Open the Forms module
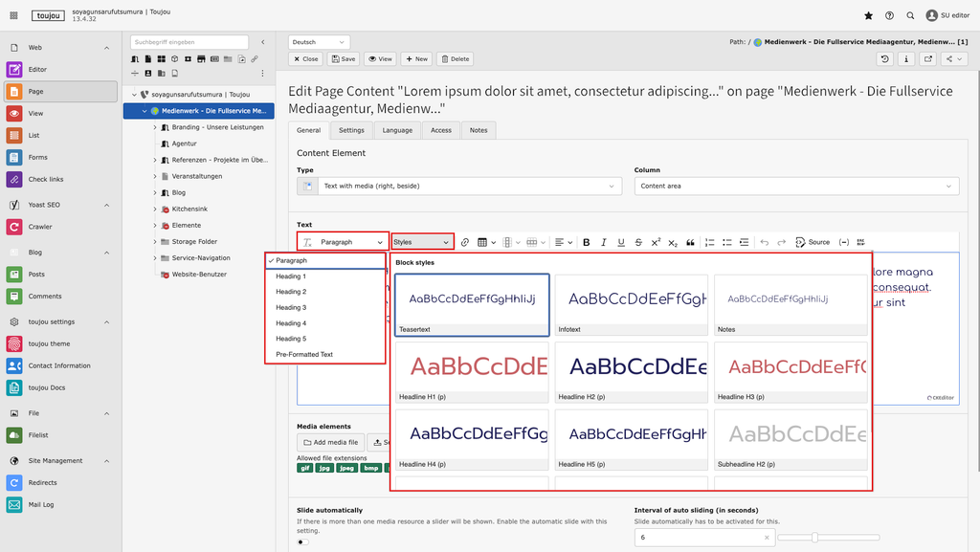The height and width of the screenshot is (552, 980). pos(60,157)
